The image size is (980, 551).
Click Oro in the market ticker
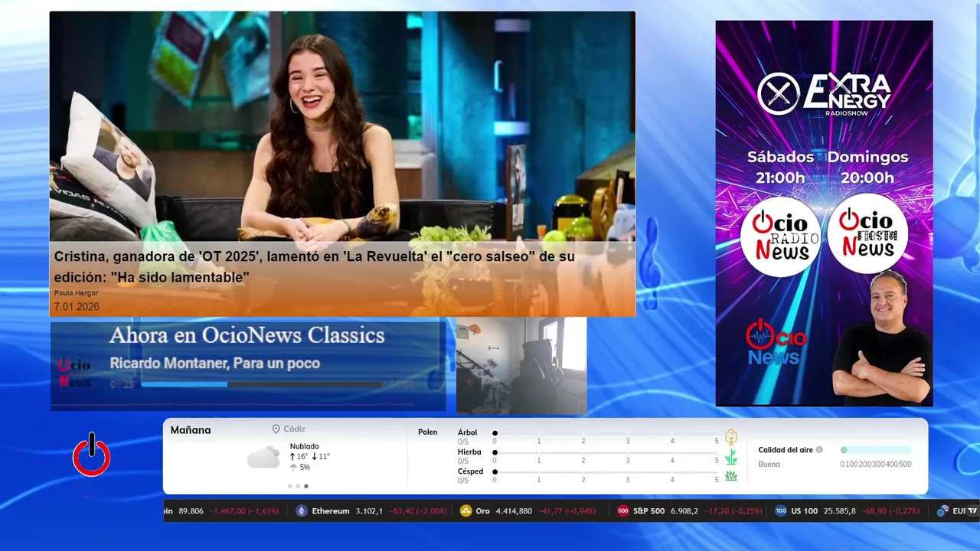482,511
